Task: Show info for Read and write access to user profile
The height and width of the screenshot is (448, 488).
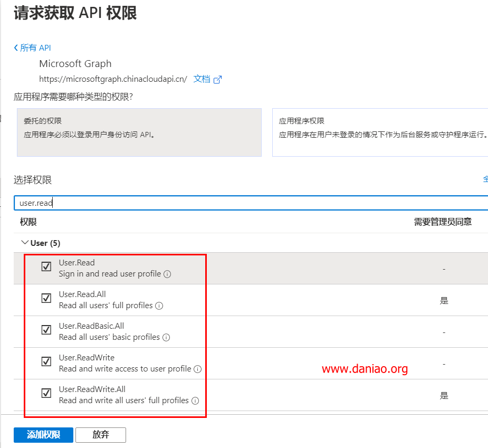Action: (x=198, y=369)
